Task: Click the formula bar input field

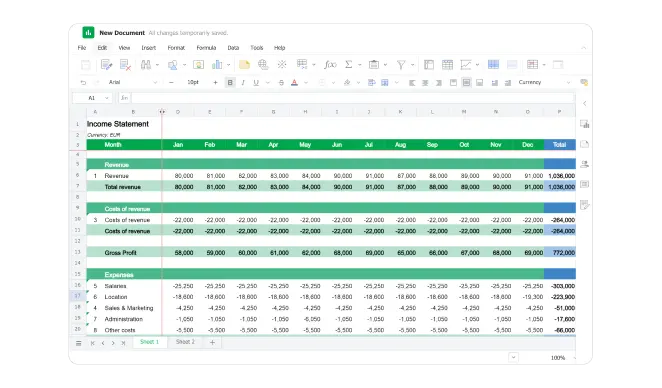Action: click(353, 98)
